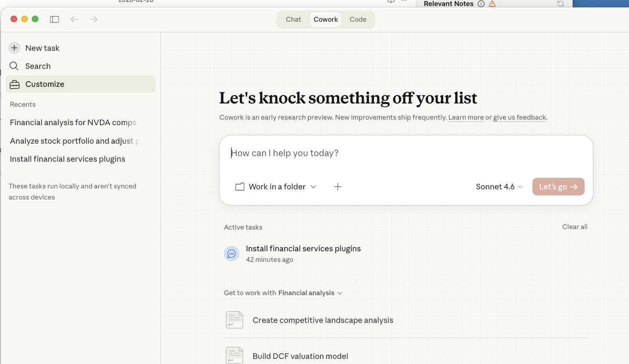Open the Learn more link
The height and width of the screenshot is (364, 629).
(466, 117)
